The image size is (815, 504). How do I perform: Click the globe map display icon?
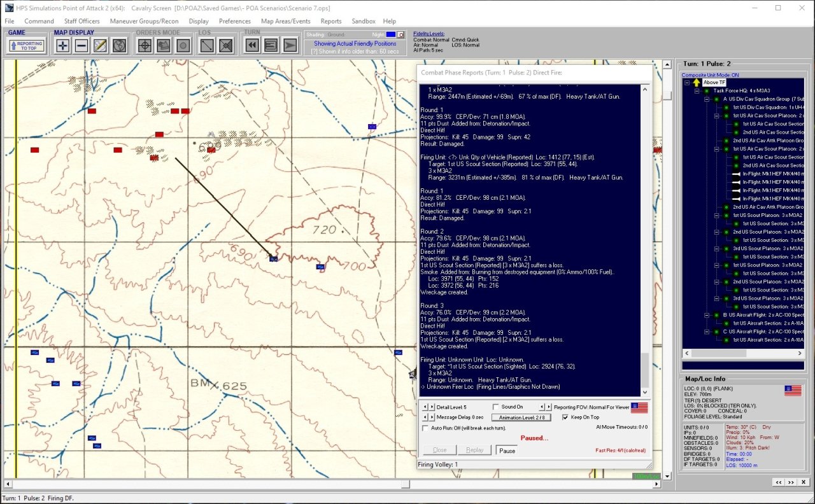tap(119, 45)
